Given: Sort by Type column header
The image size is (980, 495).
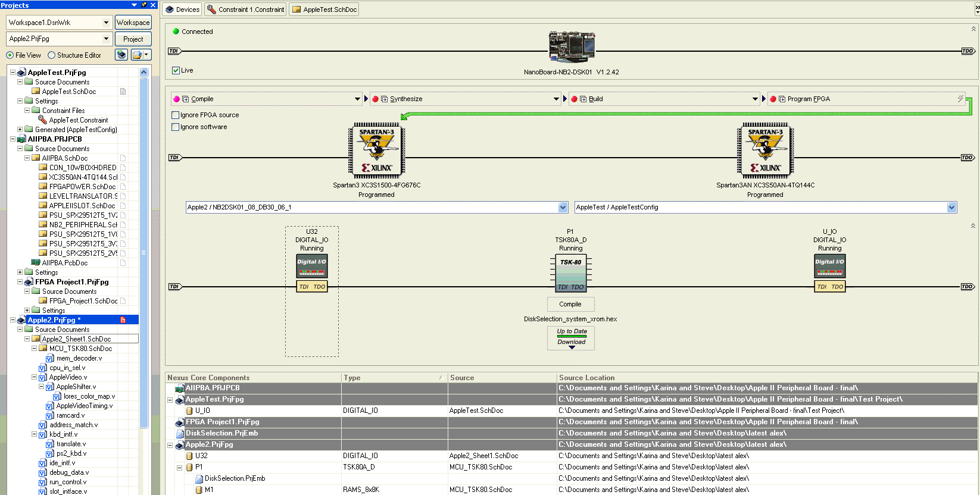Looking at the screenshot, I should click(394, 377).
